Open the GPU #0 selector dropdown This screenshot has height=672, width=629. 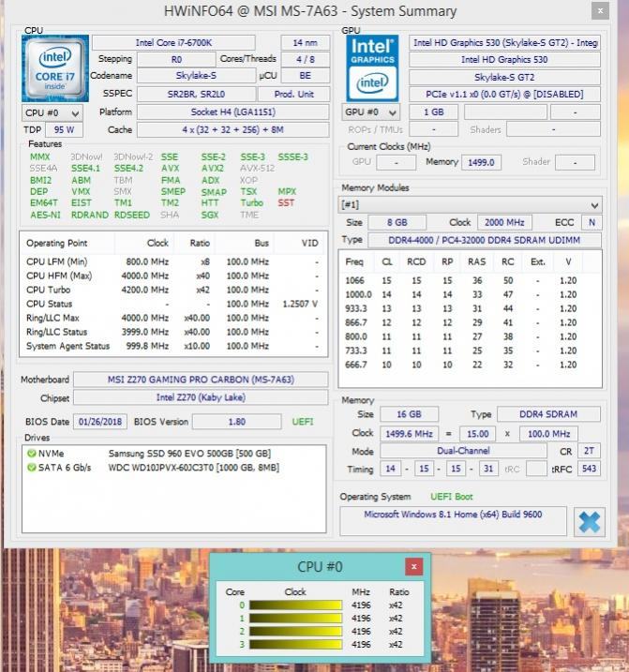click(370, 112)
